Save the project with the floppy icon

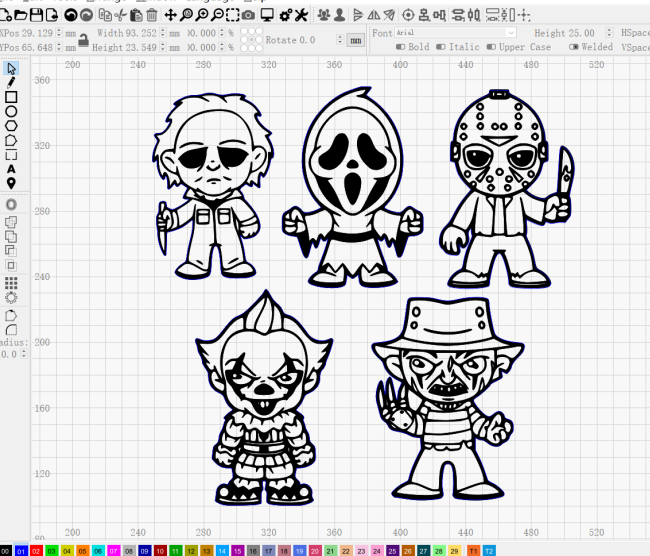36,16
